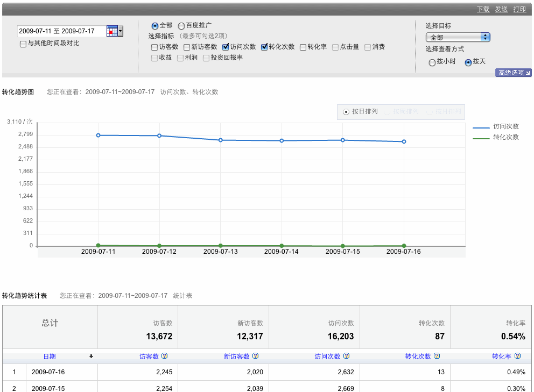Sort table by 访客数 column header
Image resolution: width=534 pixels, height=392 pixels.
point(149,357)
